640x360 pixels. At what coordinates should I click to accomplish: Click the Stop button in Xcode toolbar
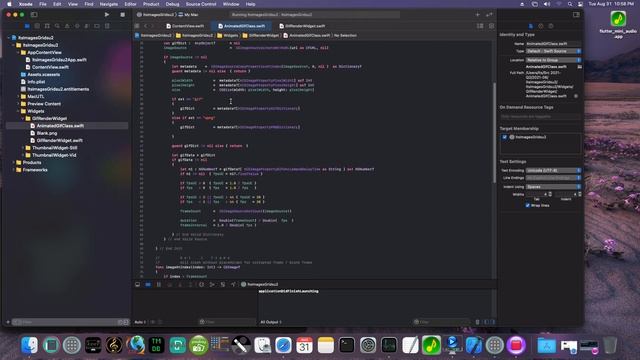[x=122, y=15]
